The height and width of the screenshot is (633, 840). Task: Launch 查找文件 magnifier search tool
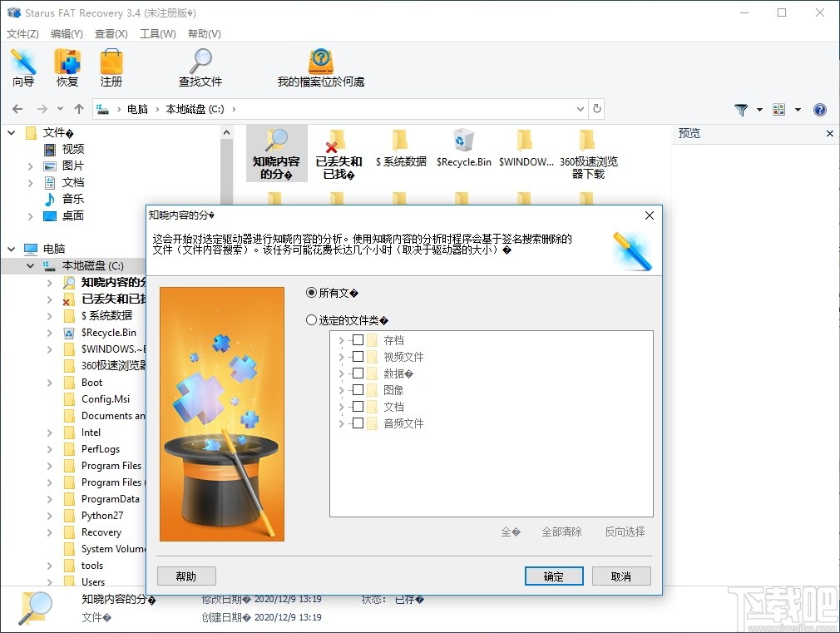point(200,68)
